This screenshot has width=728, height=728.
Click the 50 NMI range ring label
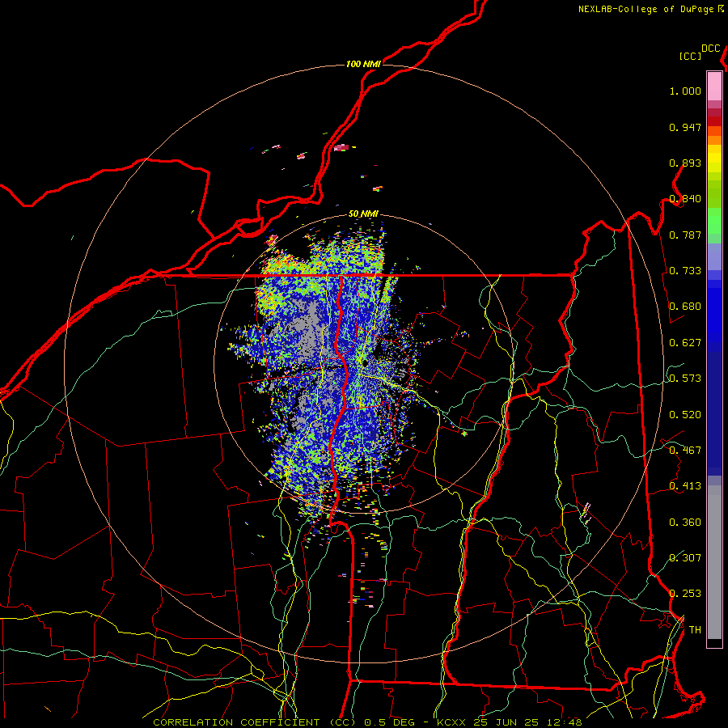tap(363, 214)
